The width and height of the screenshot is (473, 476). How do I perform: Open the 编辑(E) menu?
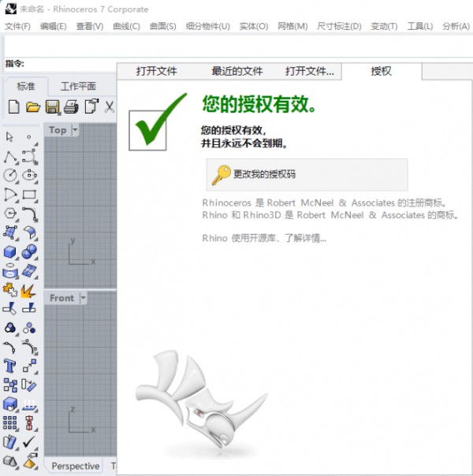(x=53, y=27)
